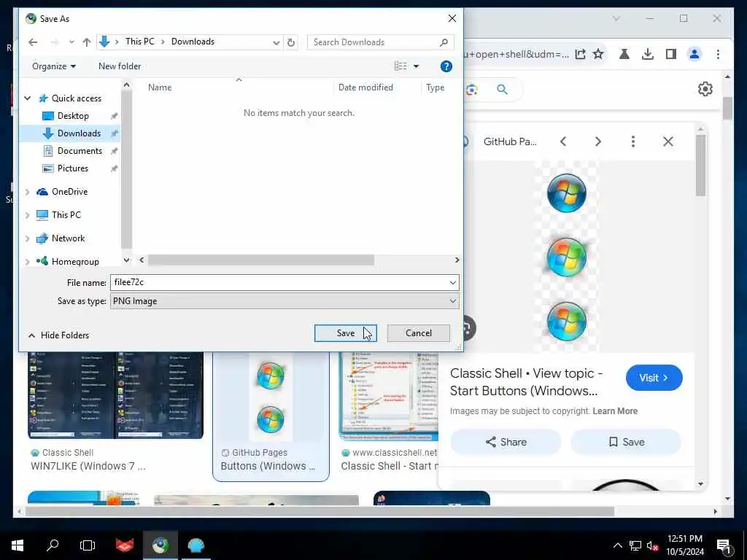
Task: Open the view options dropdown arrow
Action: point(416,66)
